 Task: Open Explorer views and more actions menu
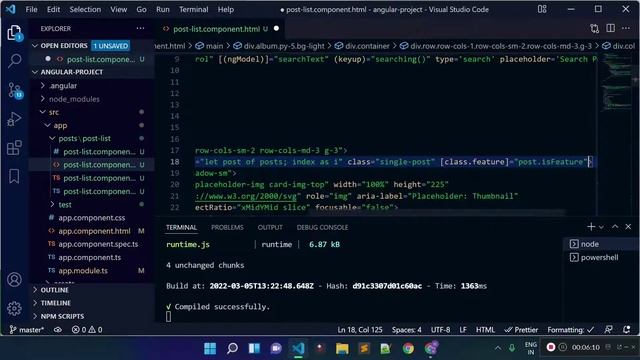point(140,28)
